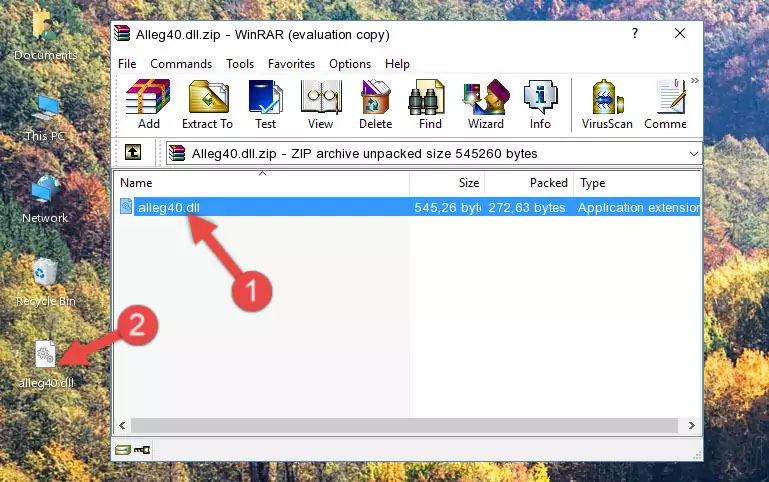
Task: Start VirusScan on the archive
Action: 607,104
